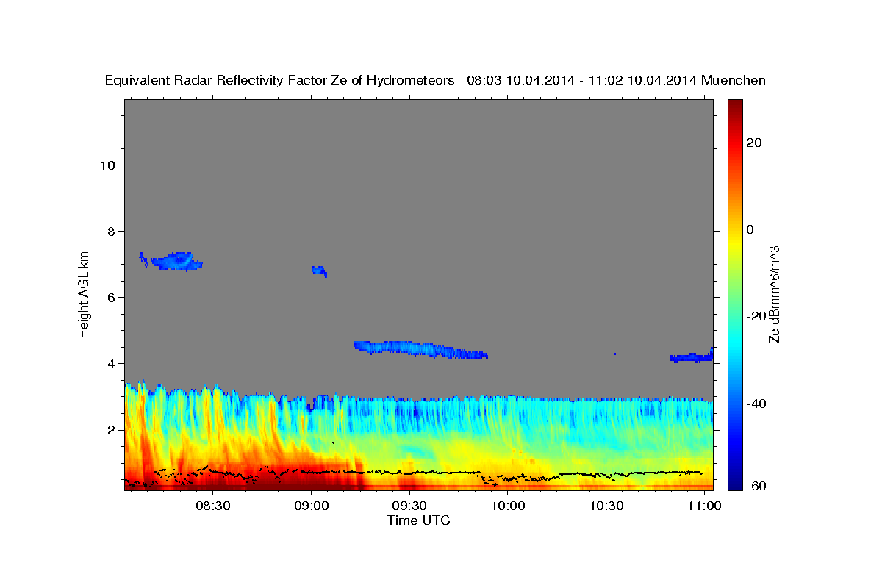The image size is (882, 588).
Task: Click the height tick label '6'
Action: click(x=110, y=297)
